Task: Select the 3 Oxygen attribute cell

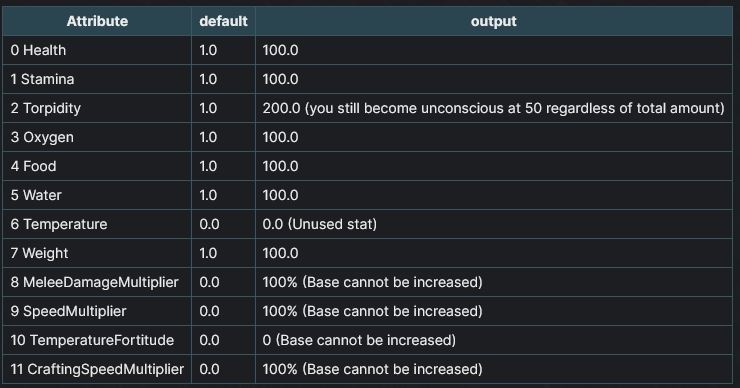Action: 97,137
